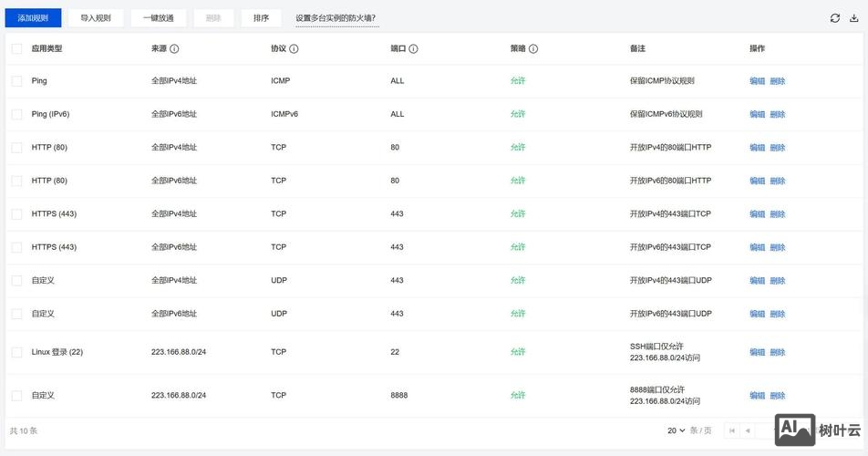Click the download rules icon
This screenshot has width=868, height=456.
(x=853, y=18)
